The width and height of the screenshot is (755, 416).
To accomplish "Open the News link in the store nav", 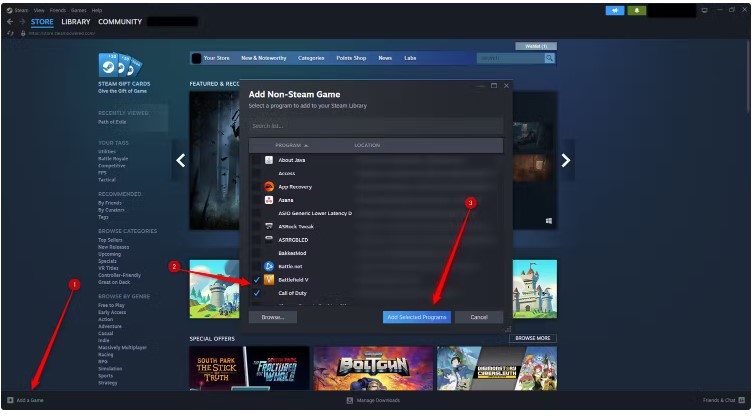I will [385, 58].
